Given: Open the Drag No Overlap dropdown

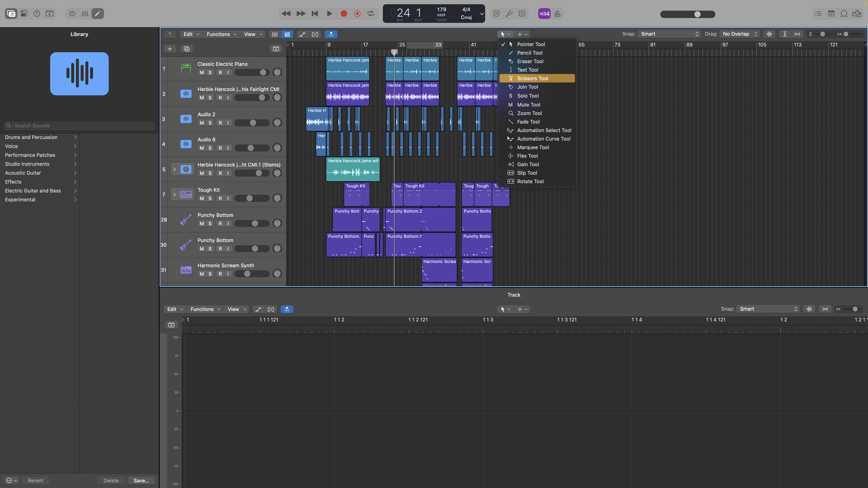Looking at the screenshot, I should coord(740,34).
